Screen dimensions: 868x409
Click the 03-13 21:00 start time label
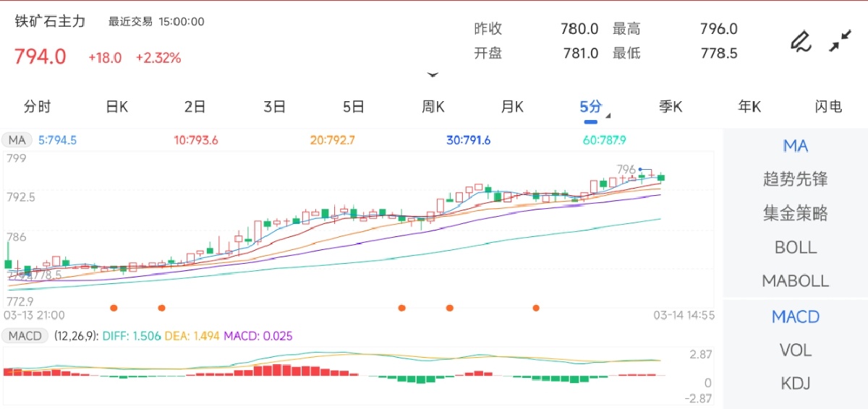coord(35,315)
